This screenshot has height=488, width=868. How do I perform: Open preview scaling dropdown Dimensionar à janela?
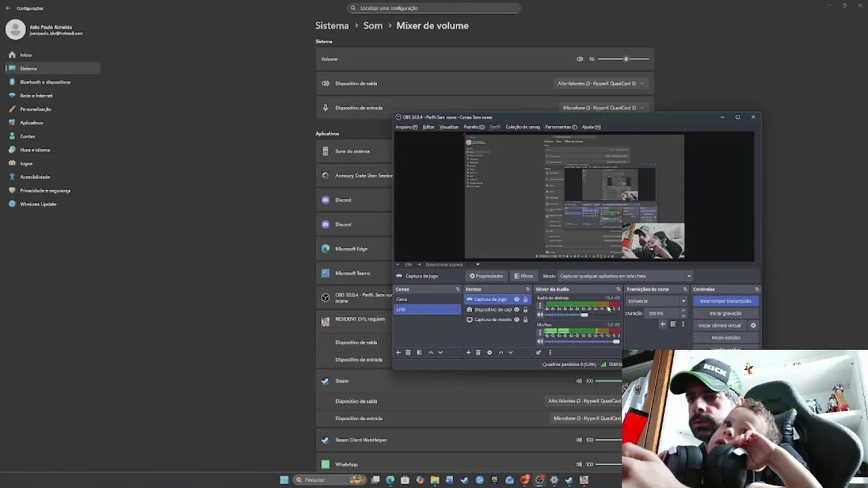tap(452, 264)
